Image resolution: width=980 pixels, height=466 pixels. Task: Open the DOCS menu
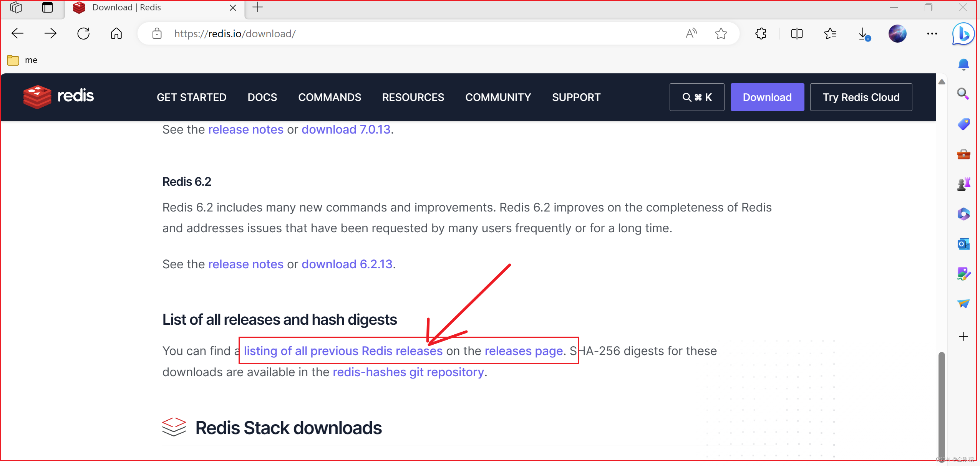click(262, 97)
